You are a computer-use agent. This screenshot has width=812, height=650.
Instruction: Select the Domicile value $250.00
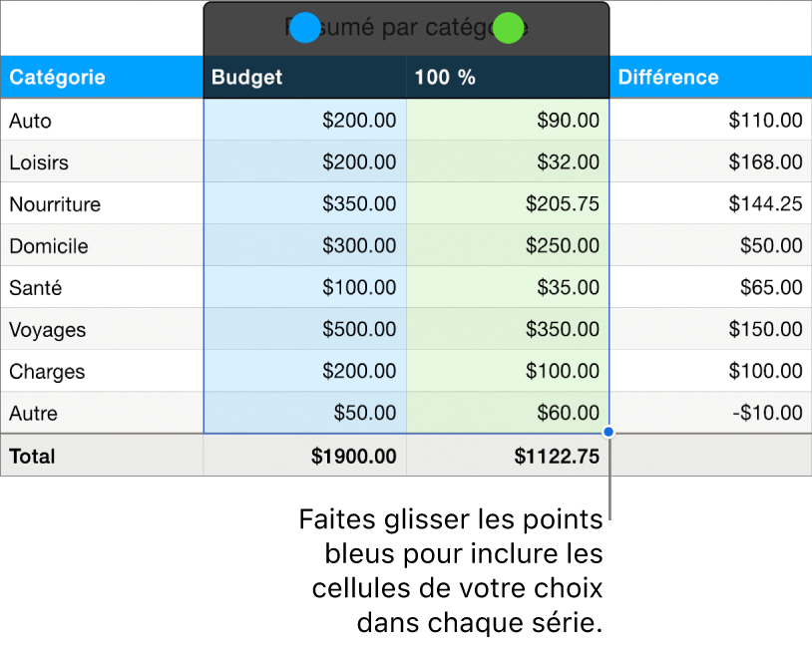[564, 245]
